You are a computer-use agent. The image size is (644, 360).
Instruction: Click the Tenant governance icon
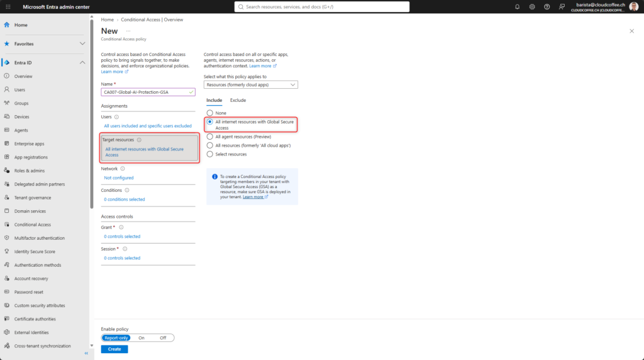pos(6,197)
